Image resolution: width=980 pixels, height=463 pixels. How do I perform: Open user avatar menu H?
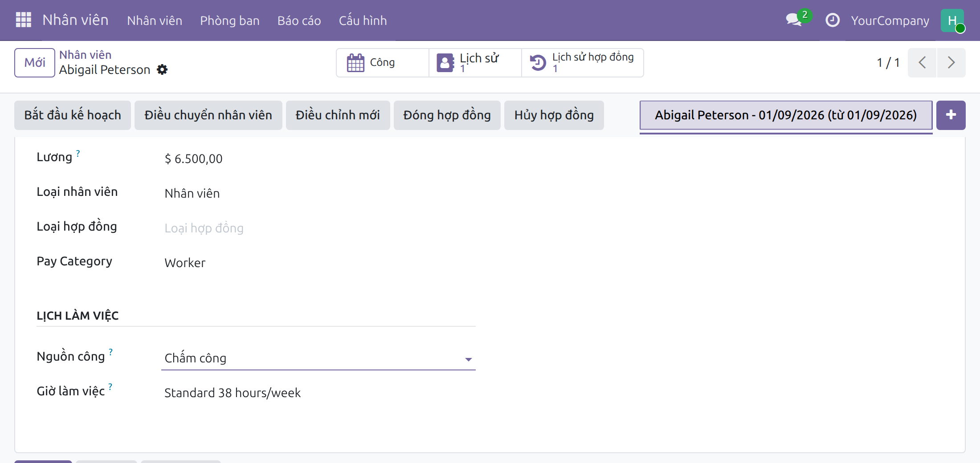[952, 20]
